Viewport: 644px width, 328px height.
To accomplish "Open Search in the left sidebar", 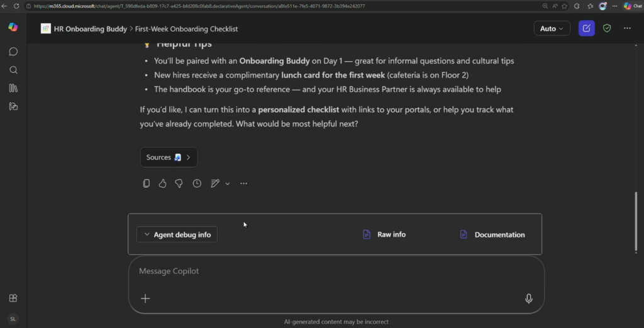I will [x=13, y=70].
